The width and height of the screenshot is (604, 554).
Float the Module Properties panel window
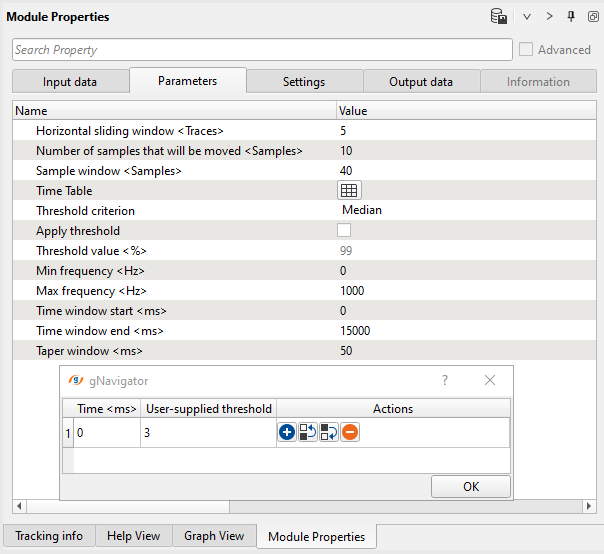(592, 17)
